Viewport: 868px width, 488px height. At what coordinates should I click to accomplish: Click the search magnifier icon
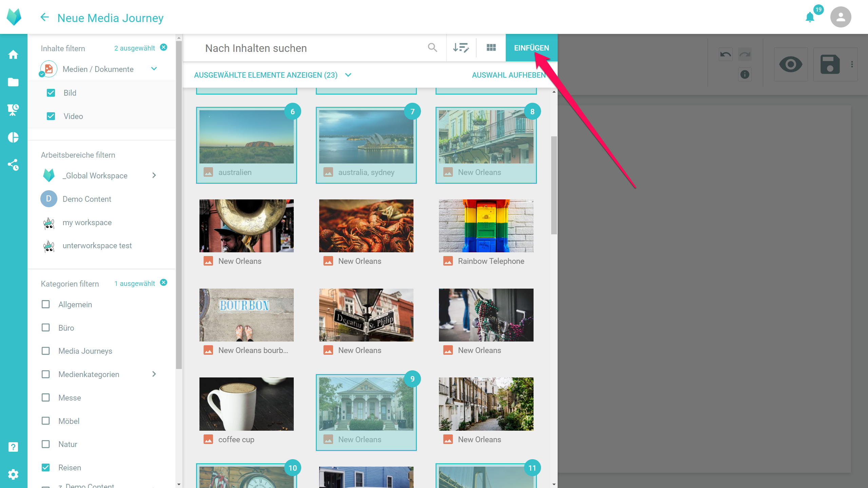[432, 47]
